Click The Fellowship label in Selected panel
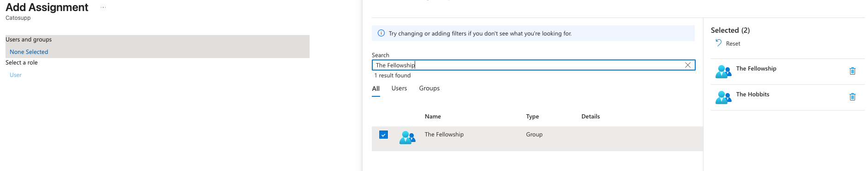The image size is (868, 171). 756,68
